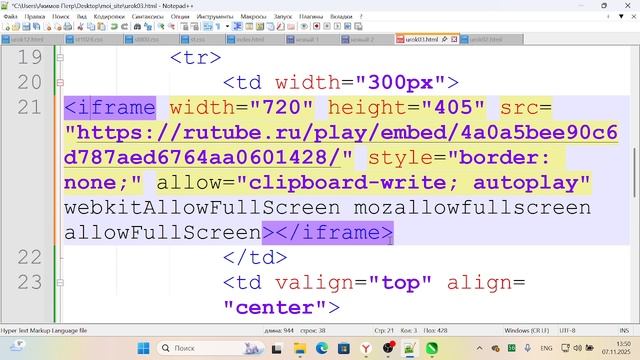Open the tab list dropdown arrow at top right
640x360 pixels.
[x=621, y=16]
